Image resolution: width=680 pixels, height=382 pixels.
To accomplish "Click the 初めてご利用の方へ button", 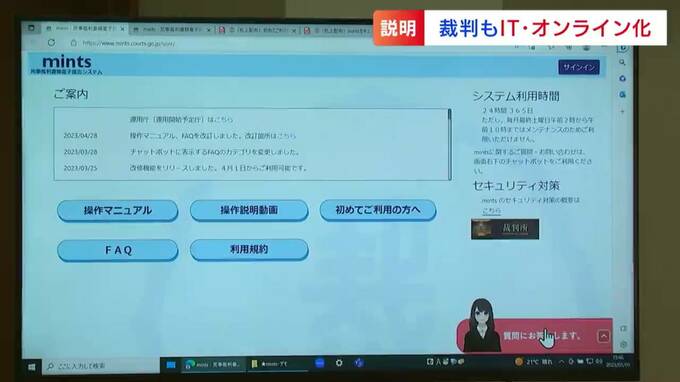I will point(378,210).
